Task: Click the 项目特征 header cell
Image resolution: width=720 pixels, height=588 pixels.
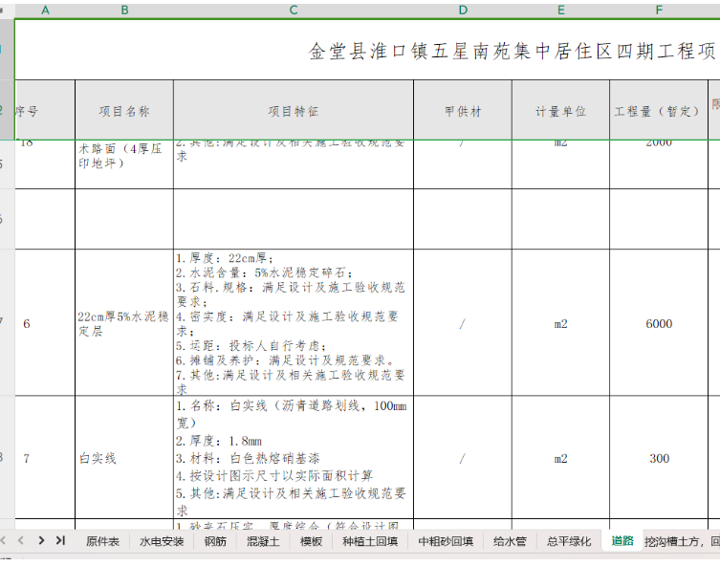Action: pos(293,112)
